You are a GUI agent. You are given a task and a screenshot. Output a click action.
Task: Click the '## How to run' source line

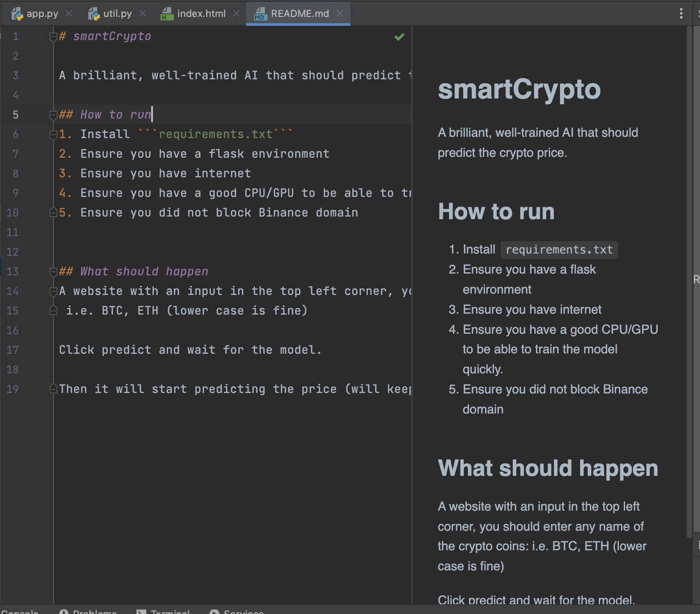[105, 115]
